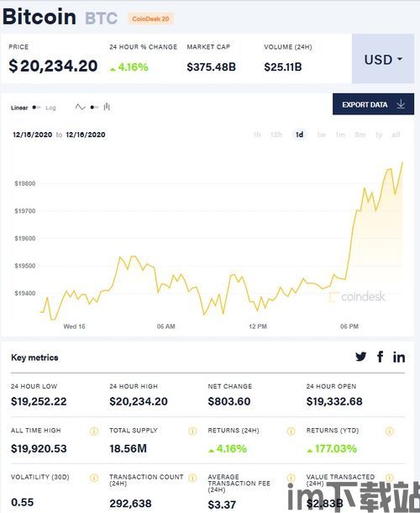Screen dimensions: 420x513
Task: Select the candlestick chart icon
Action: tap(107, 107)
